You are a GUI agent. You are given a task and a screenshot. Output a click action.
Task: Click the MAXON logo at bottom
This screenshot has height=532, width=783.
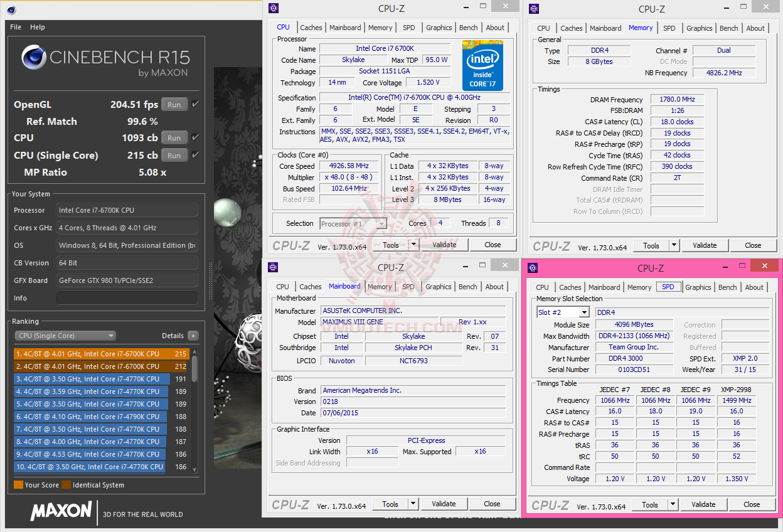61,511
